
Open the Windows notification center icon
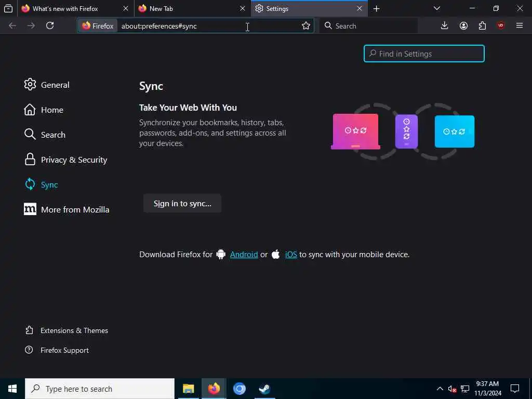point(515,389)
